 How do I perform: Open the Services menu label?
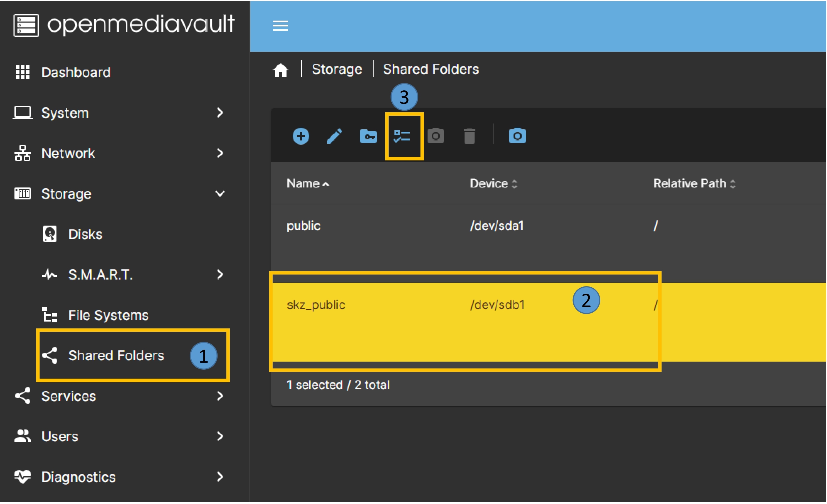tap(69, 396)
